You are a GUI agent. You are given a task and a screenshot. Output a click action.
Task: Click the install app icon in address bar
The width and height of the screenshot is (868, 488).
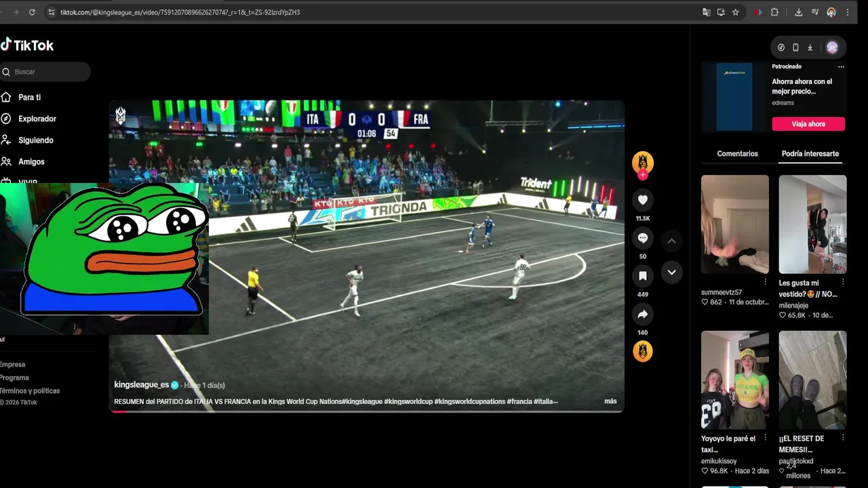[x=721, y=12]
